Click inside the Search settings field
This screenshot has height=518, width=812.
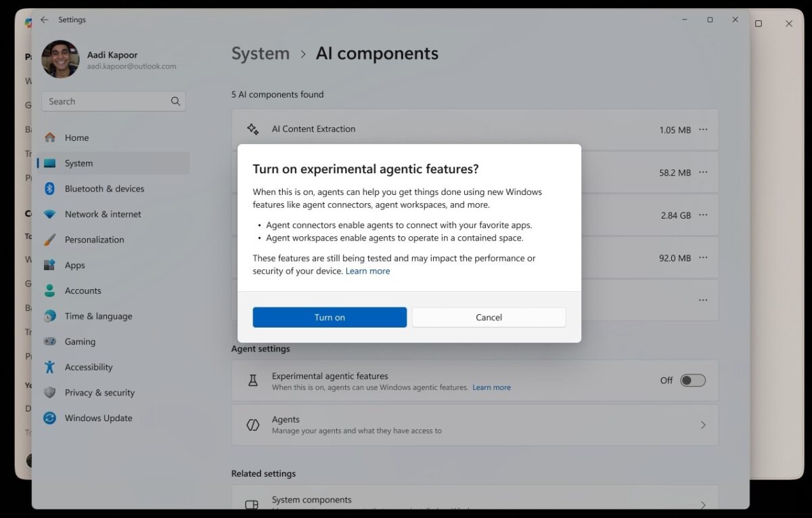108,101
